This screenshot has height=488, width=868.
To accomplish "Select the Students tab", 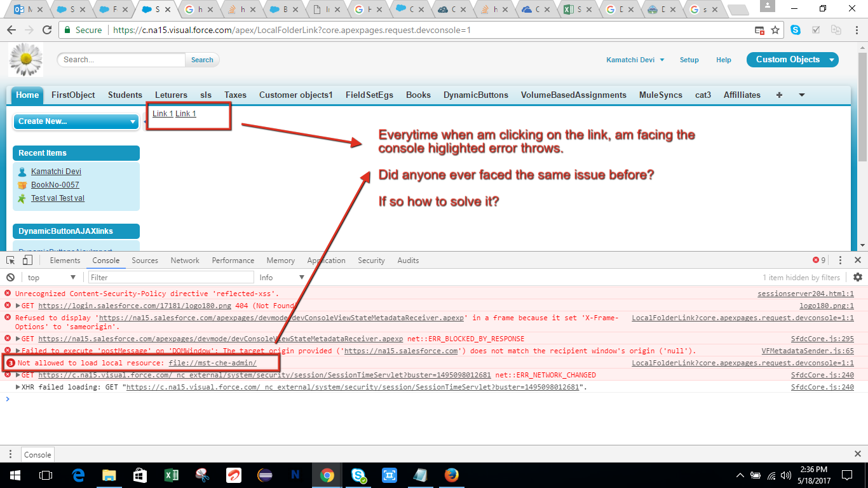I will click(125, 95).
